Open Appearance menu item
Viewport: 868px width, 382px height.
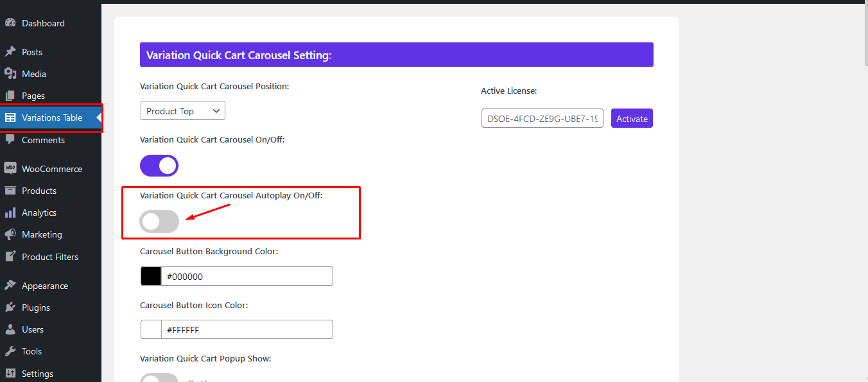coord(51,286)
